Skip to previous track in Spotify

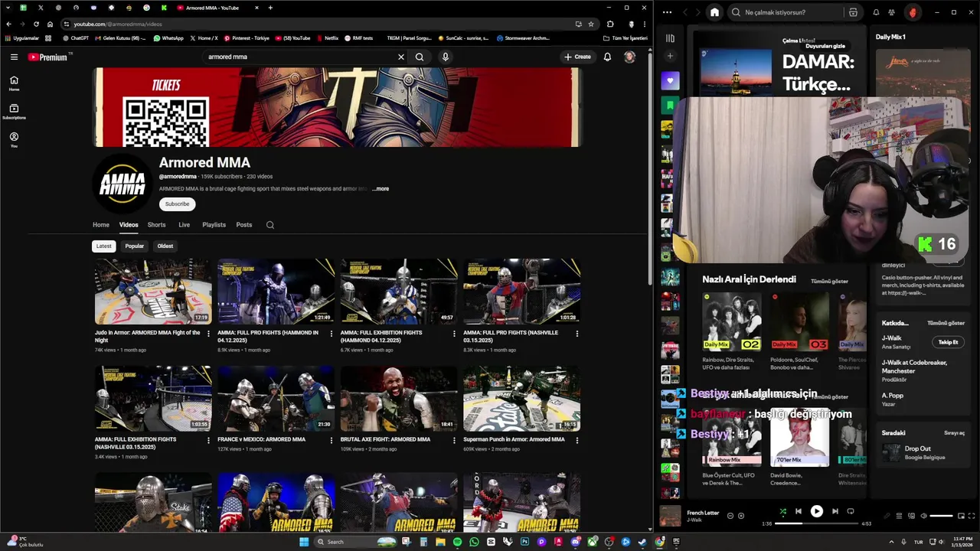[x=799, y=511]
